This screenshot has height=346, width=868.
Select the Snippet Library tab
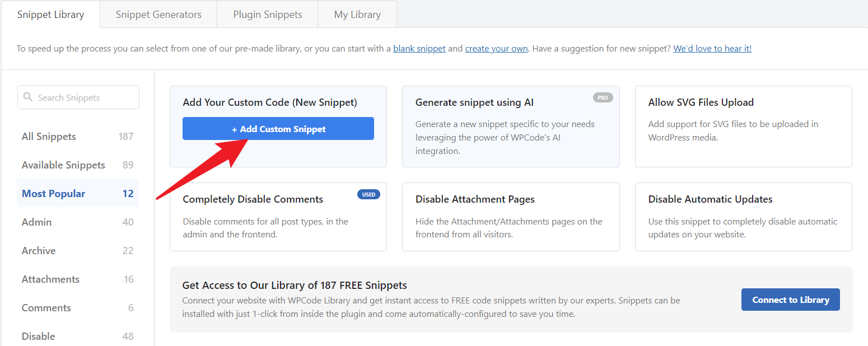(51, 14)
